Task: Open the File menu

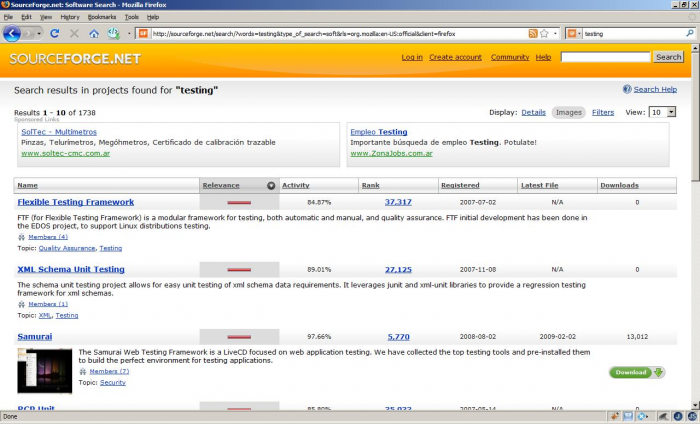Action: (x=8, y=17)
